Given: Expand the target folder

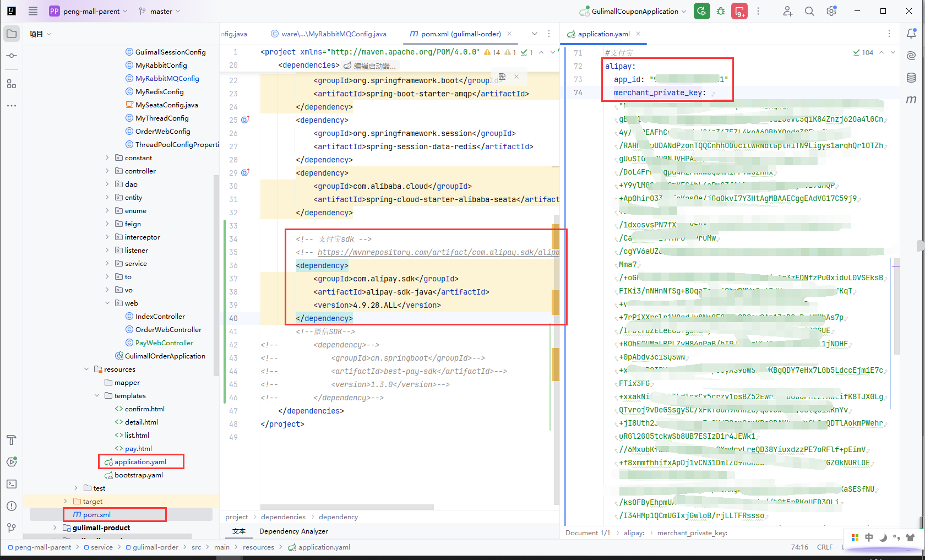Looking at the screenshot, I should (66, 501).
